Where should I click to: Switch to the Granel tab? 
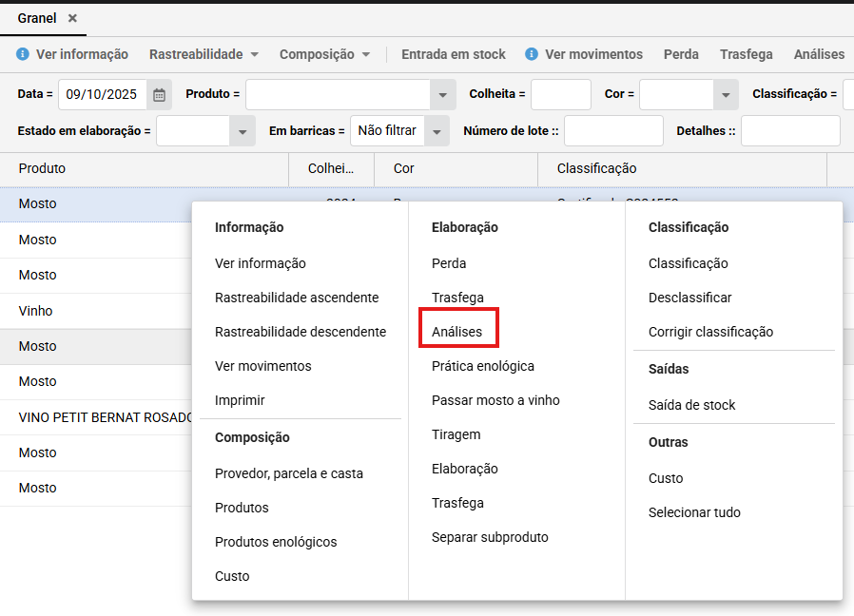[x=37, y=18]
